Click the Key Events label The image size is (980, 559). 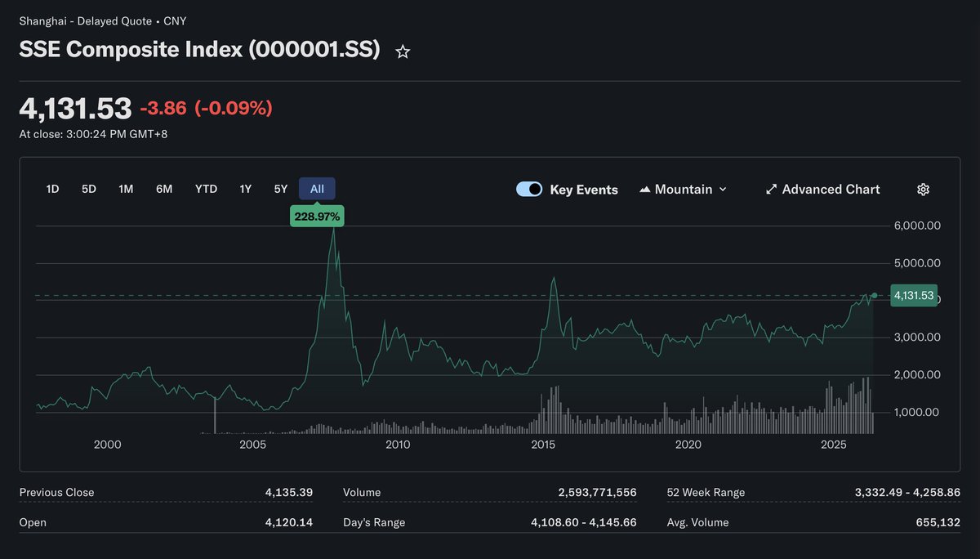584,190
